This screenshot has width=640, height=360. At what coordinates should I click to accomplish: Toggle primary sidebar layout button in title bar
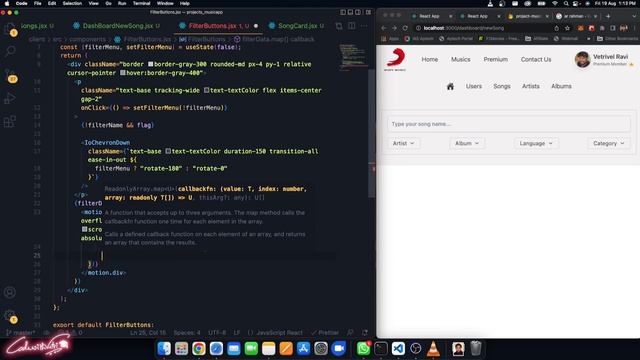click(x=343, y=12)
